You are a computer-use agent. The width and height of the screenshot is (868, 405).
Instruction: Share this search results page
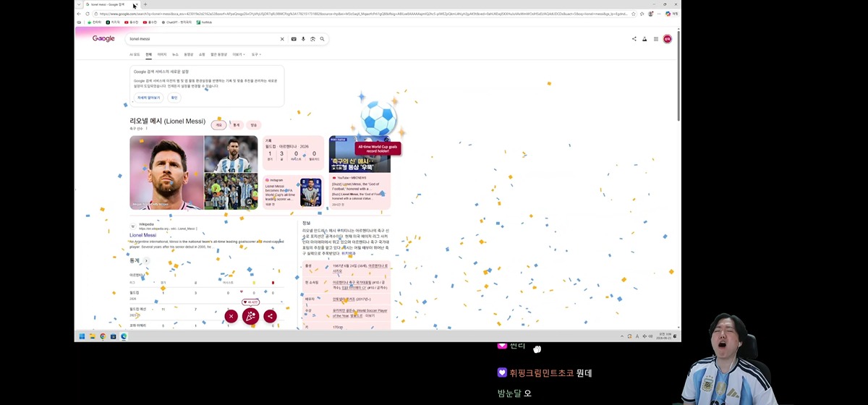click(634, 39)
